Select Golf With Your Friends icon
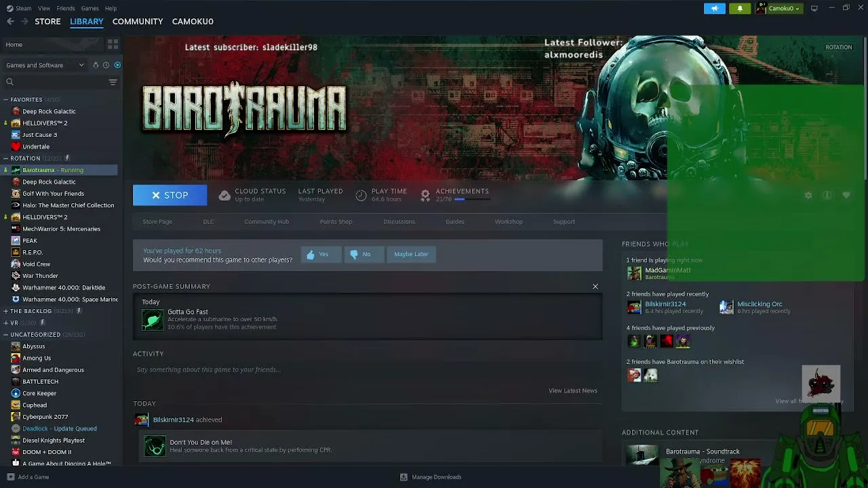 pyautogui.click(x=16, y=193)
